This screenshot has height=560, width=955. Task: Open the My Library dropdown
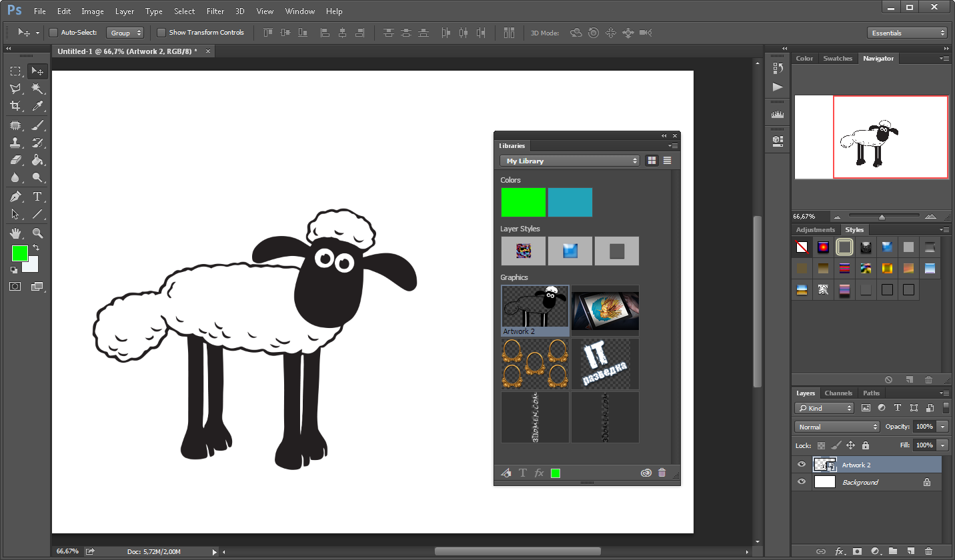[570, 161]
